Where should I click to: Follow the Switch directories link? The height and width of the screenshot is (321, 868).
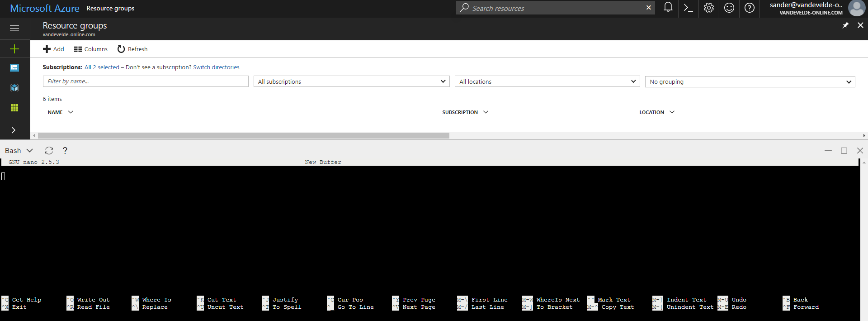(216, 67)
